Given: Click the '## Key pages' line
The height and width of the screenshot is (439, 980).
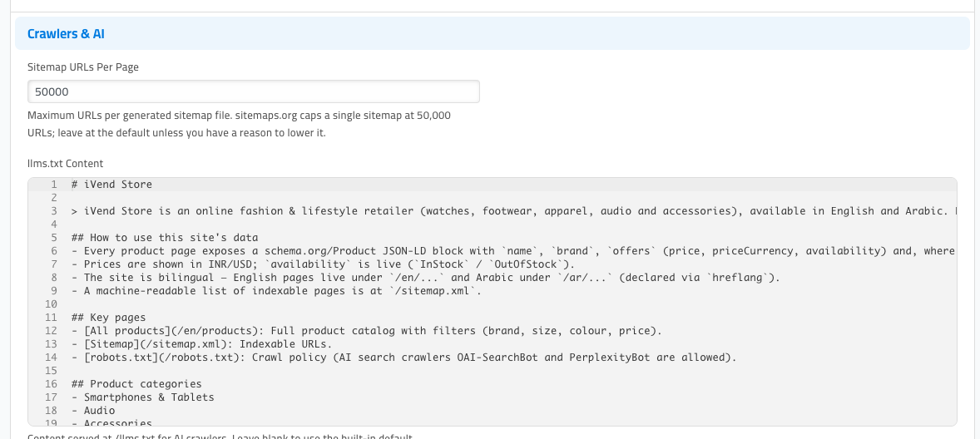Looking at the screenshot, I should click(108, 318).
